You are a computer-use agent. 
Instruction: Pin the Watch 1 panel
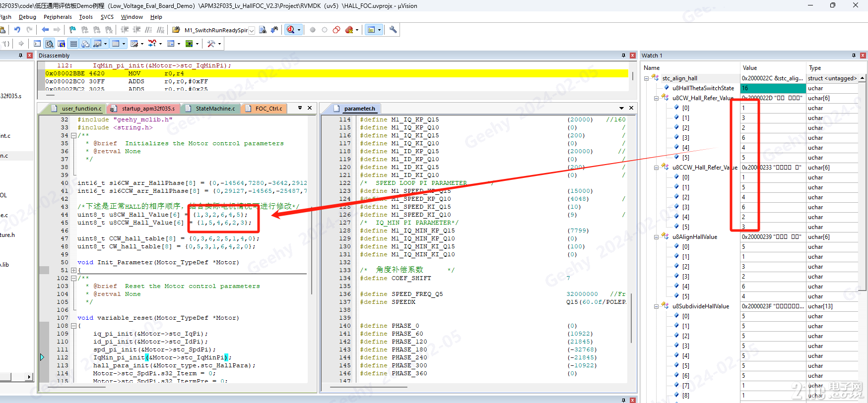coord(854,56)
